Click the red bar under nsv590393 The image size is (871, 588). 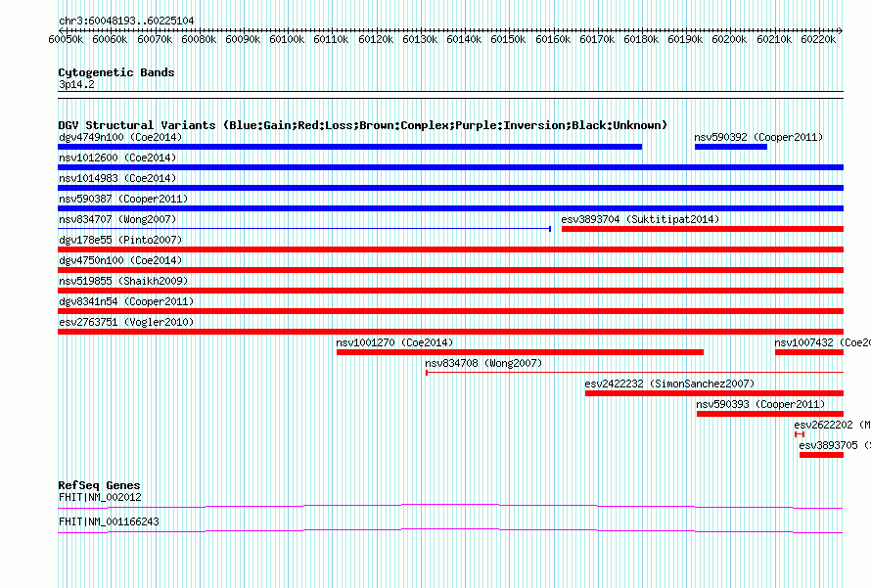click(770, 414)
